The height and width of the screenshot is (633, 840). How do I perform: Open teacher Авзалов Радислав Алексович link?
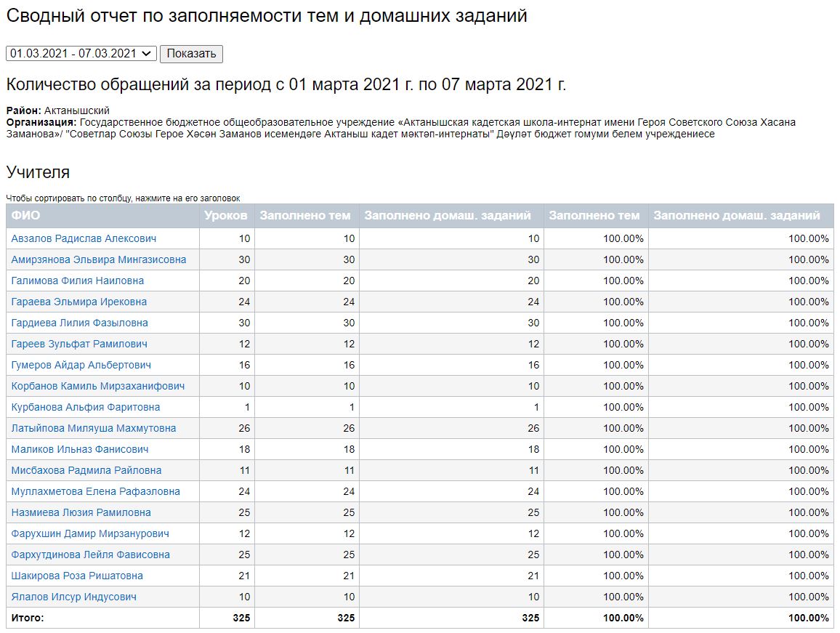click(84, 238)
